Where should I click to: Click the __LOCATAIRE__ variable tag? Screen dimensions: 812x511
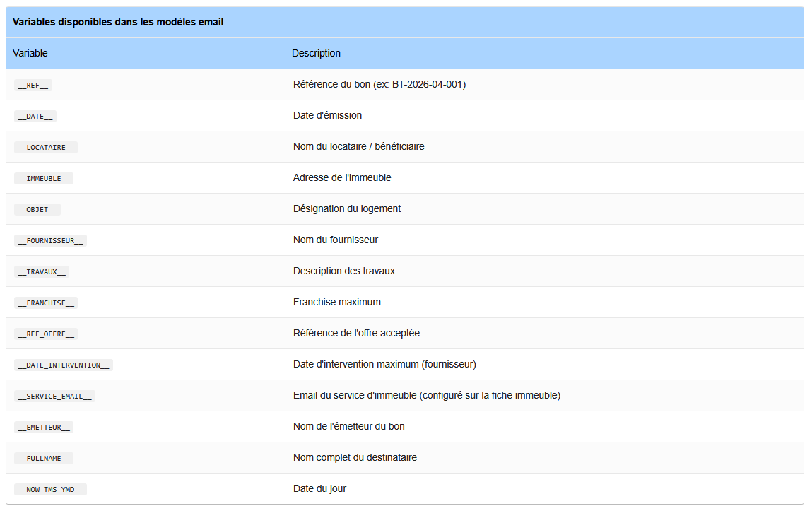[46, 147]
